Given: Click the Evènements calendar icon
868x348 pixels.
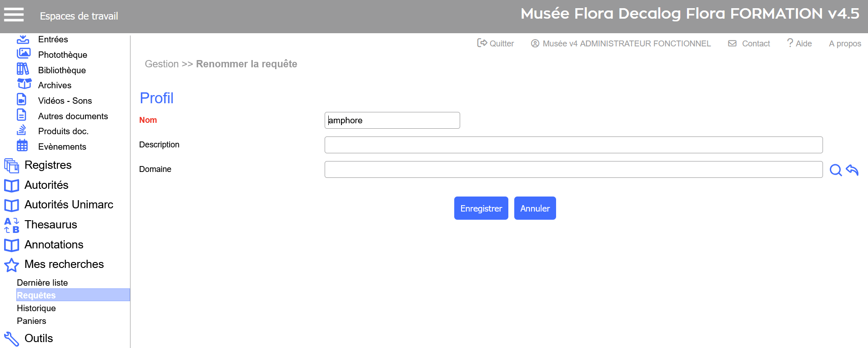Looking at the screenshot, I should [22, 146].
